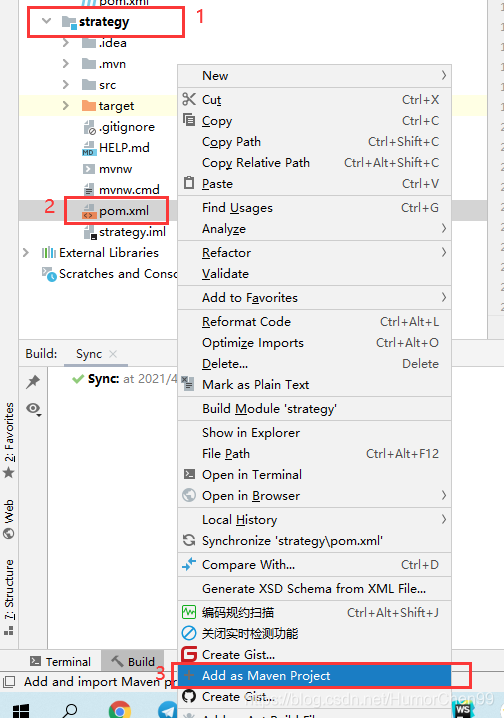
Task: Click the Alibaba code scan icon
Action: pos(189,612)
